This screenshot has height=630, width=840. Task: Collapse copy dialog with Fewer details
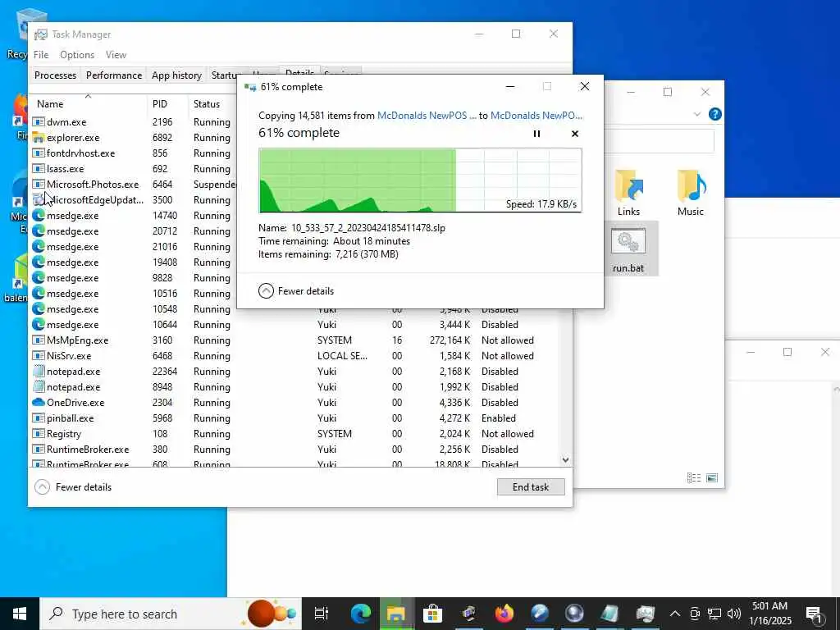[x=296, y=291]
